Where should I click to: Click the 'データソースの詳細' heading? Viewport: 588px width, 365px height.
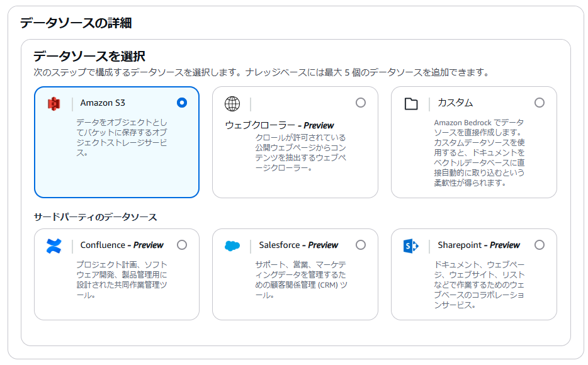76,23
